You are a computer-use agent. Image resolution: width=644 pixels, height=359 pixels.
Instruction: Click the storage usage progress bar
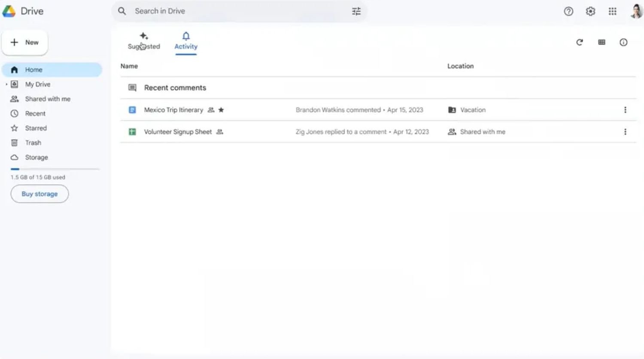(55, 169)
